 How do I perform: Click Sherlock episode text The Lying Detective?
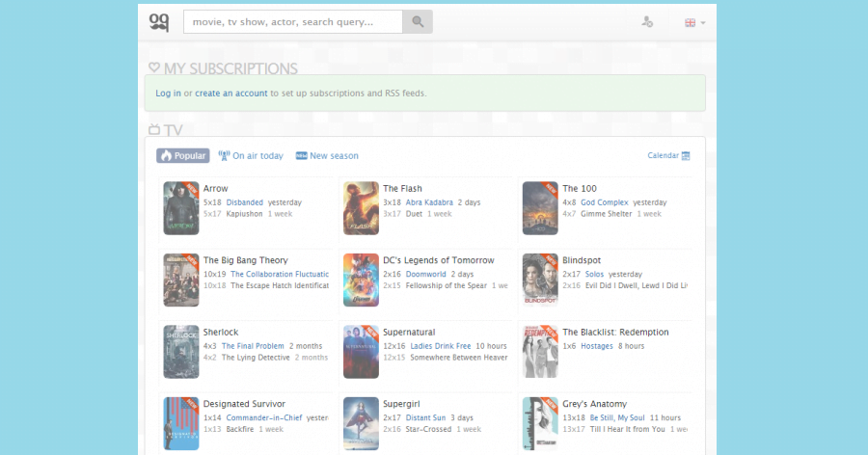(256, 358)
